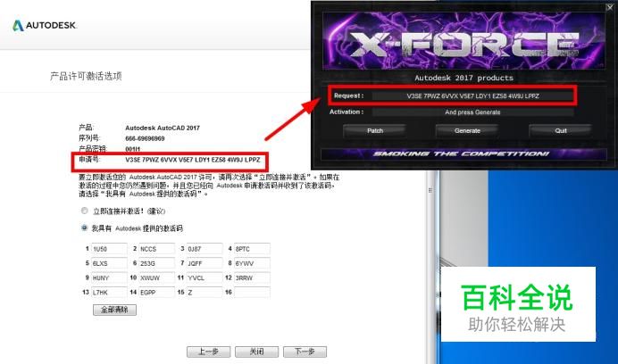The height and width of the screenshot is (364, 618).
Task: Click the 关闭 close button
Action: [256, 352]
